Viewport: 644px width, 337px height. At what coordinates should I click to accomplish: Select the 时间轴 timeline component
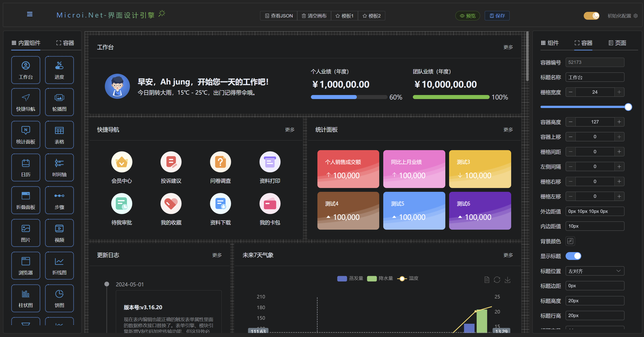tap(59, 168)
